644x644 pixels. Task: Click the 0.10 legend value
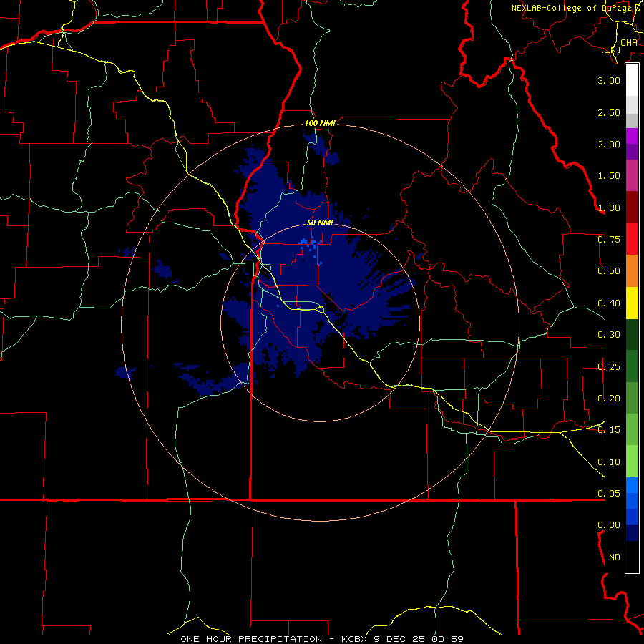[609, 462]
